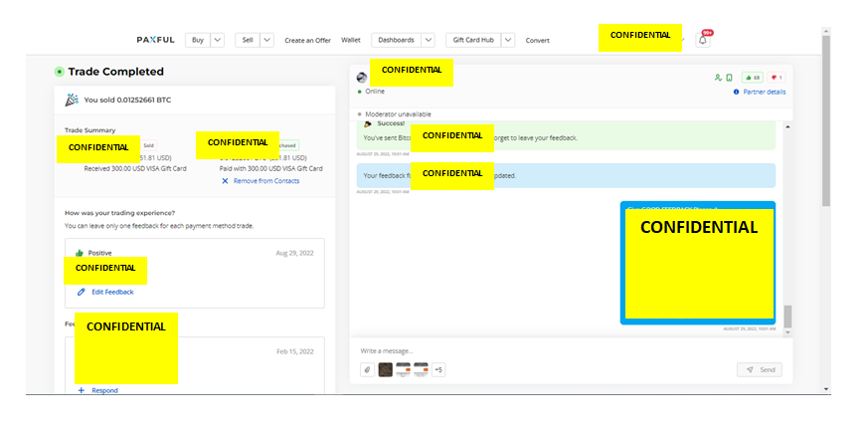
Task: Click the plus icon beside Respond
Action: click(82, 390)
